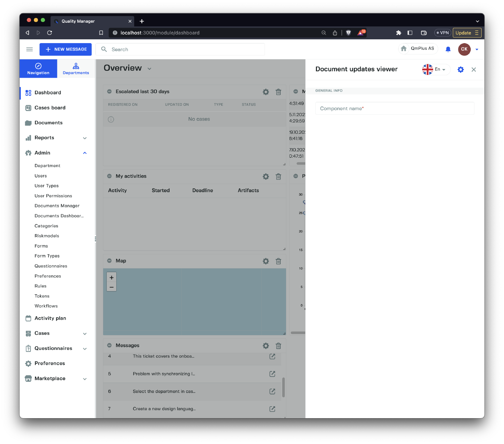Screen dimensions: 504x444
Task: Click the QmPlus AS home button
Action: 418,49
